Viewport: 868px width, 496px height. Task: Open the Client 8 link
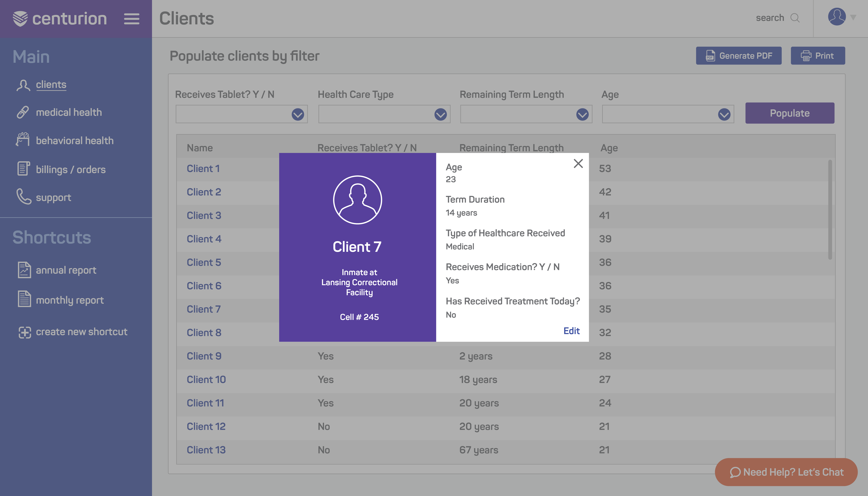click(204, 333)
